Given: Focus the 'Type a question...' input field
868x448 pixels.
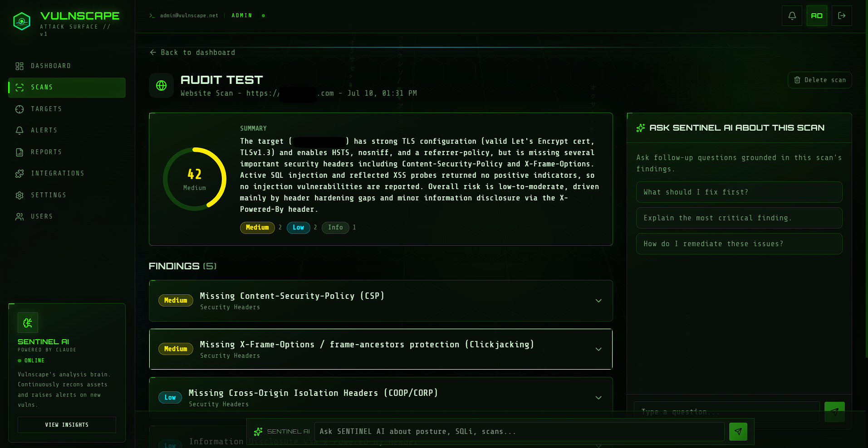Looking at the screenshot, I should pos(726,412).
